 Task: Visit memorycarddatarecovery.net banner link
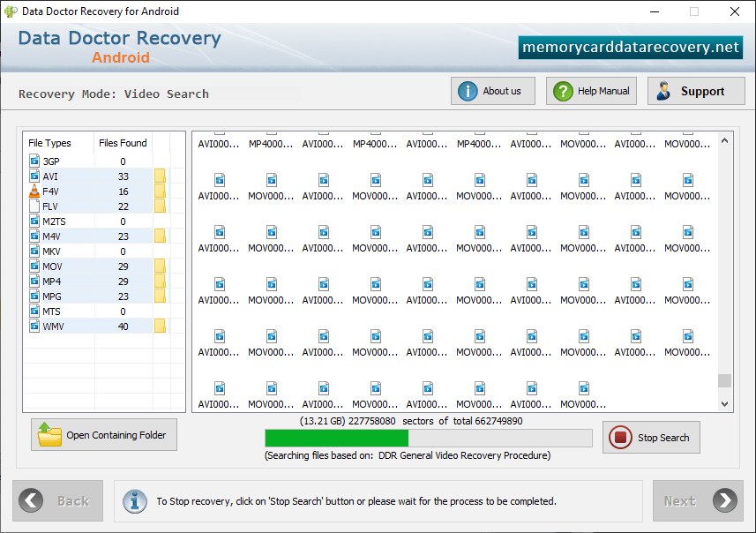(630, 48)
